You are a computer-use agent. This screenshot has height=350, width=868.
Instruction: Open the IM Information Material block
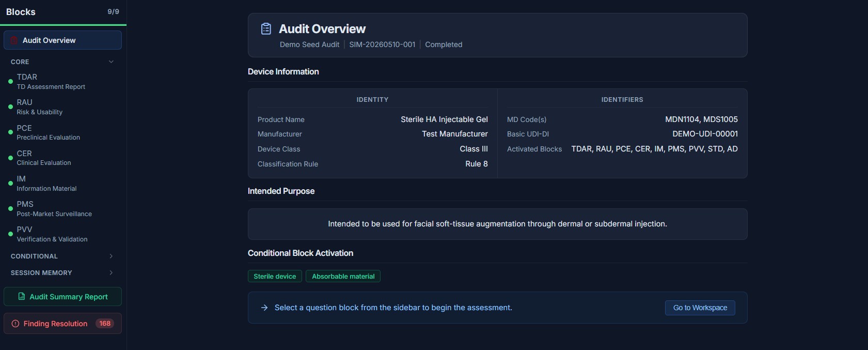tap(62, 184)
